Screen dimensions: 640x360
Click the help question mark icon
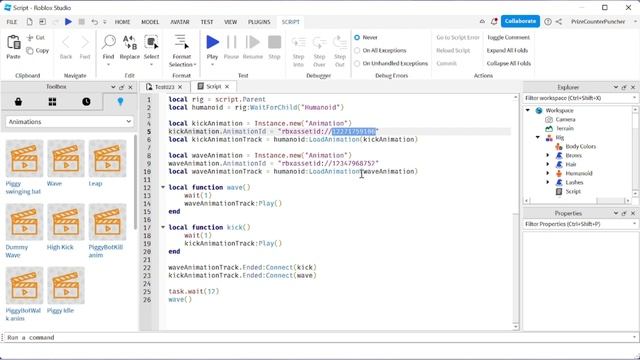click(x=548, y=22)
